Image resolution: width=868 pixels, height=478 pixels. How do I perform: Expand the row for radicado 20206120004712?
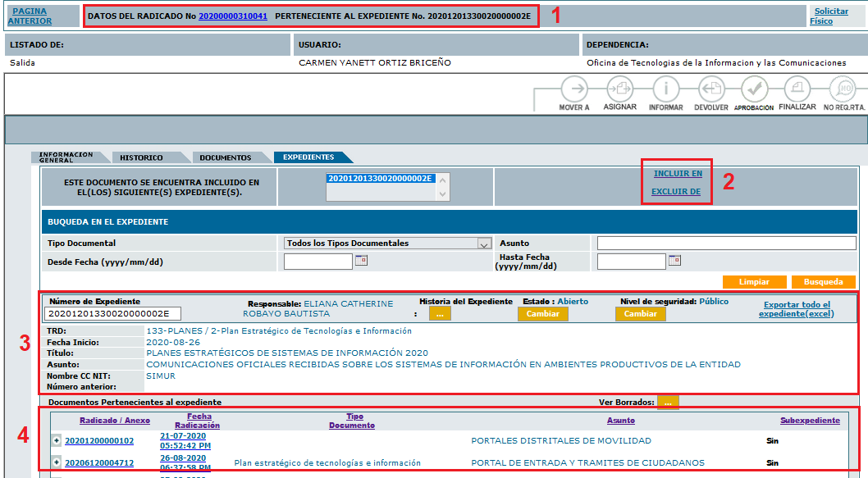[x=57, y=462]
